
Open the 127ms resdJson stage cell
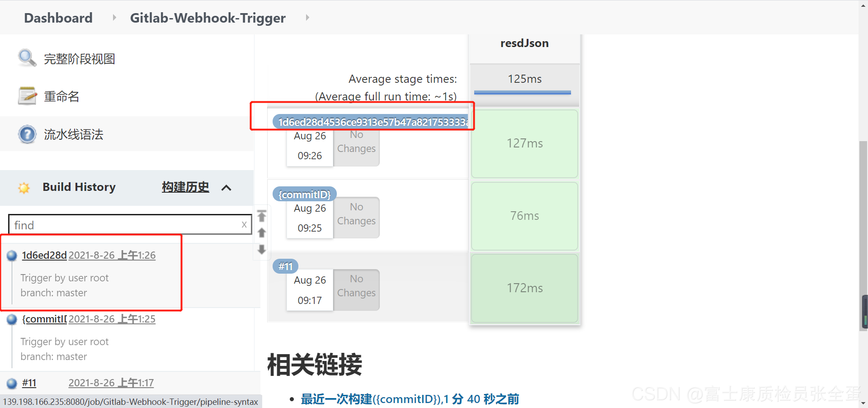pyautogui.click(x=524, y=143)
